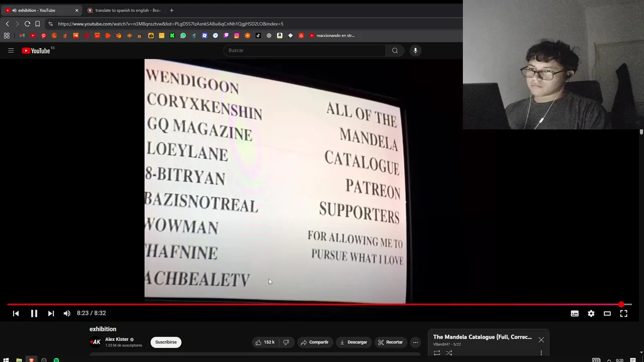
Task: Open Spotify from the taskbar
Action: point(56,360)
